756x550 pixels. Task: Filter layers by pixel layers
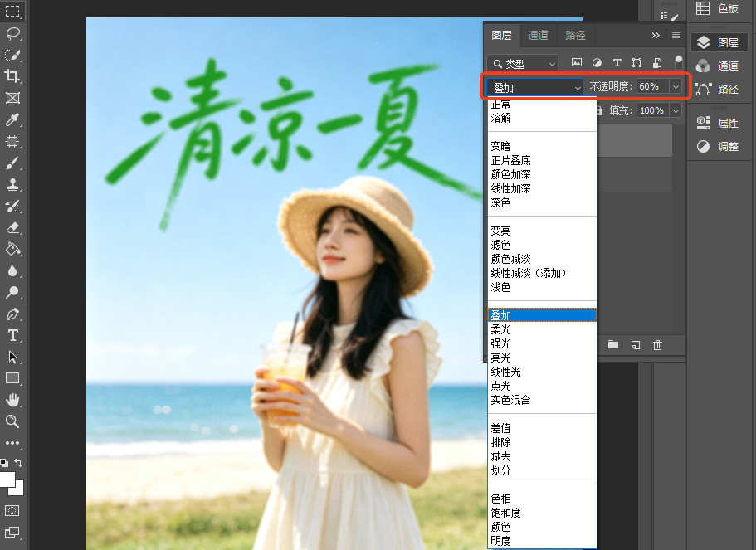[577, 63]
